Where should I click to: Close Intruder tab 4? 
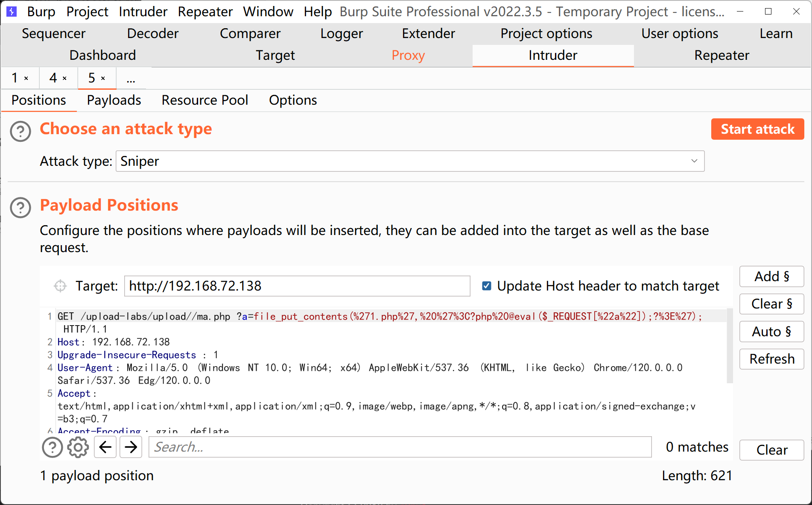click(65, 78)
